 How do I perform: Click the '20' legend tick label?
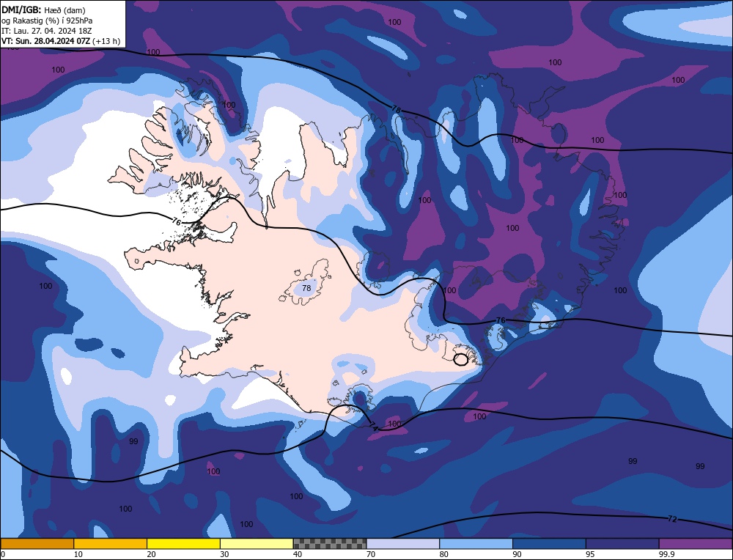coord(152,554)
